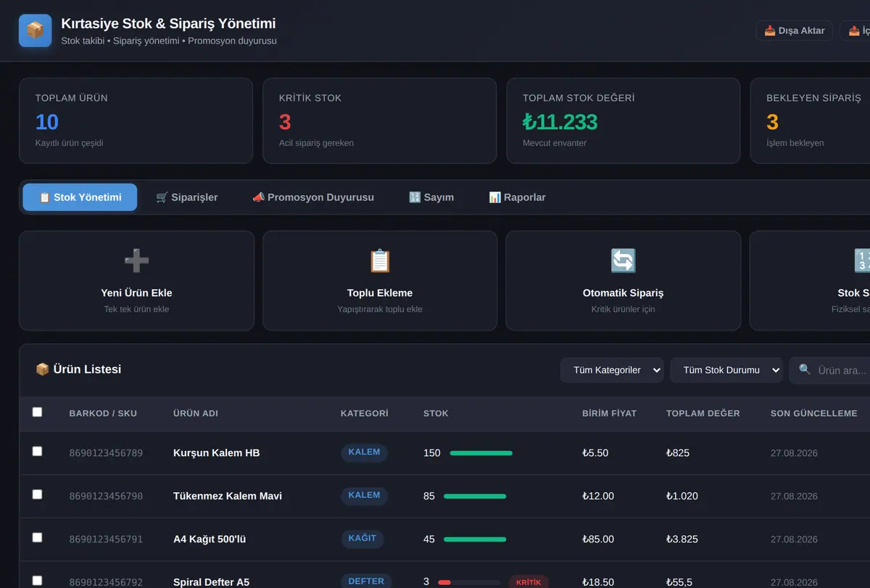Click the KALEM tag on Kurşun Kalem HB row
The width and height of the screenshot is (870, 588).
364,452
